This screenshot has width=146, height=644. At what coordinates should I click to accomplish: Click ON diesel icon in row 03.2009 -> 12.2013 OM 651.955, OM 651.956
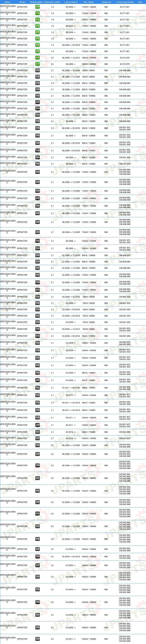38,329
